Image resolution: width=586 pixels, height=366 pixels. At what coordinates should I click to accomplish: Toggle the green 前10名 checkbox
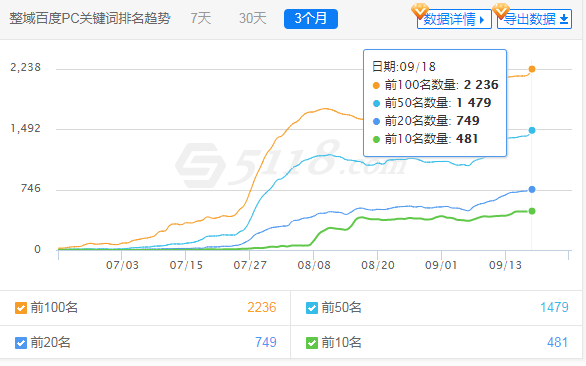[x=312, y=343]
